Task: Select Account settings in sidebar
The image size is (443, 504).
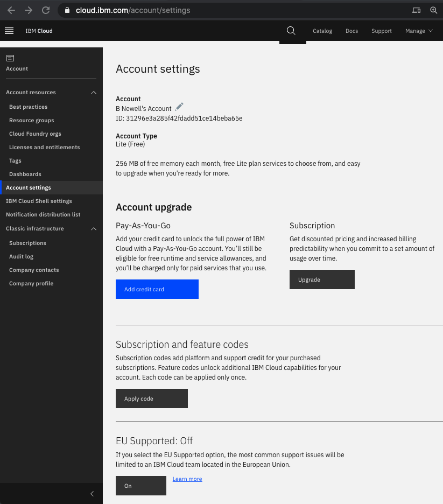Action: 51,188
